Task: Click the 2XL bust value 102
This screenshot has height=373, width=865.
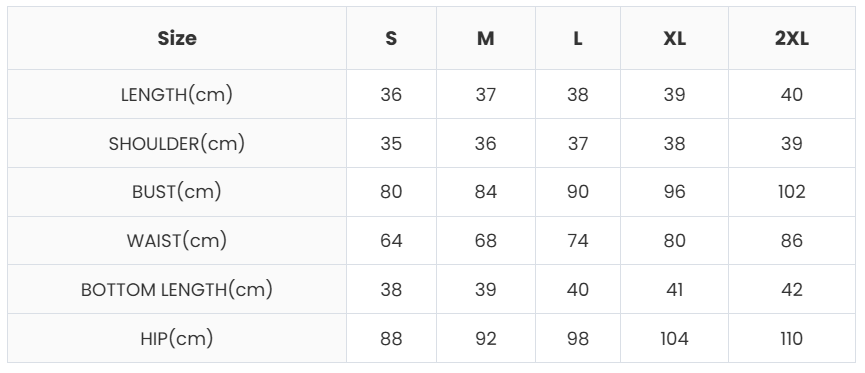Action: (x=792, y=192)
